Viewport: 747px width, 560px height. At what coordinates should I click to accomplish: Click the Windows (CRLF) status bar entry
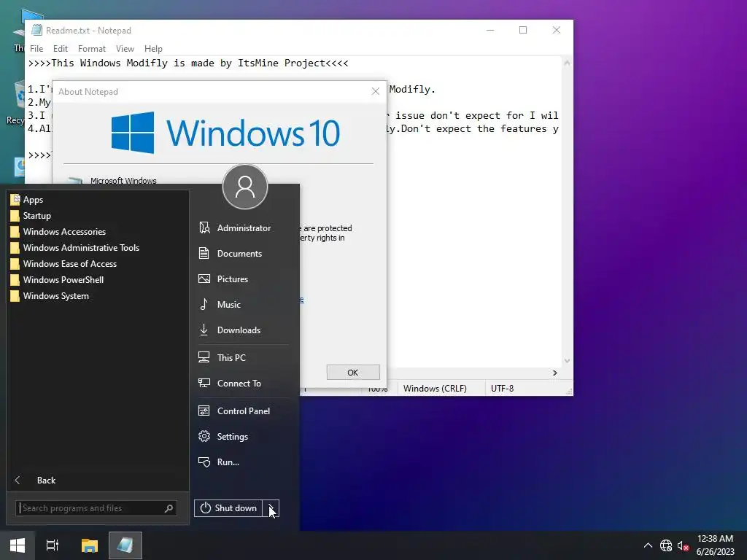[435, 389]
